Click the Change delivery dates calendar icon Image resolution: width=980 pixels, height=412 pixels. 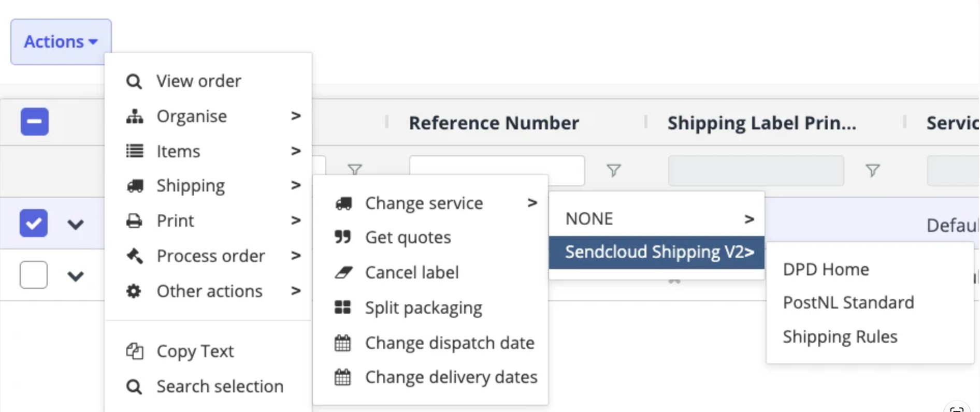pyautogui.click(x=342, y=377)
